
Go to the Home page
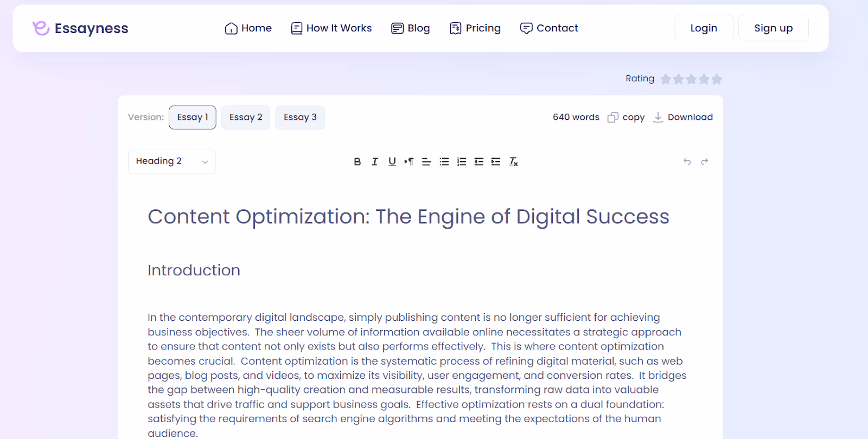click(x=248, y=28)
